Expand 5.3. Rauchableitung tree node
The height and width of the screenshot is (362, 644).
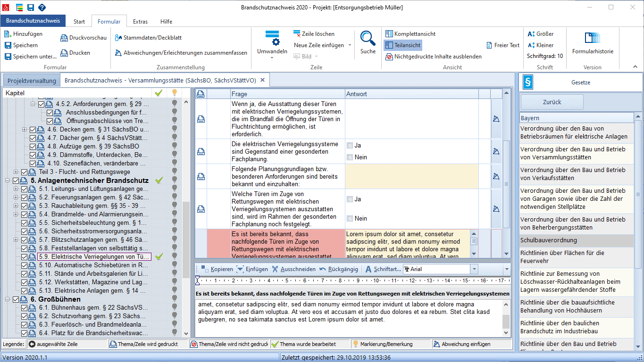pyautogui.click(x=16, y=206)
